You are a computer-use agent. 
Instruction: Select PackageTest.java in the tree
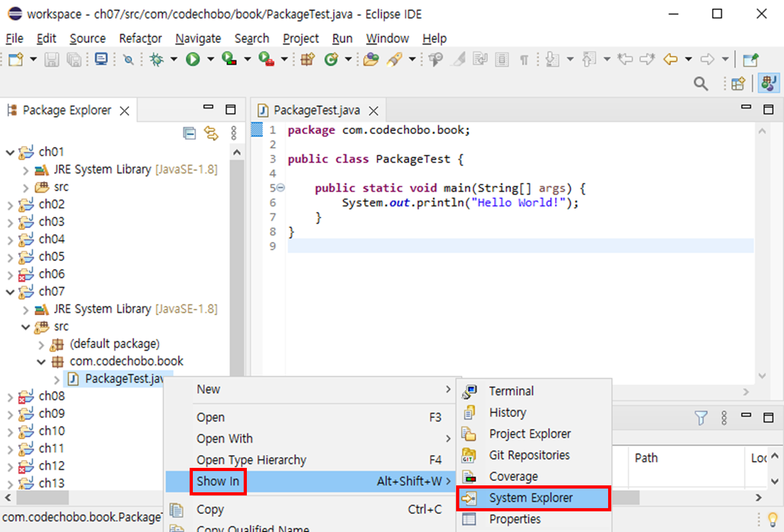[124, 379]
